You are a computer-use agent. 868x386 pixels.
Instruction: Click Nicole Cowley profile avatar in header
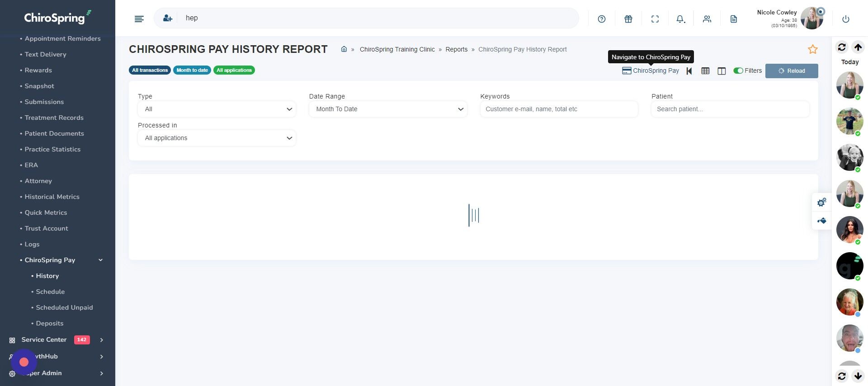click(812, 19)
